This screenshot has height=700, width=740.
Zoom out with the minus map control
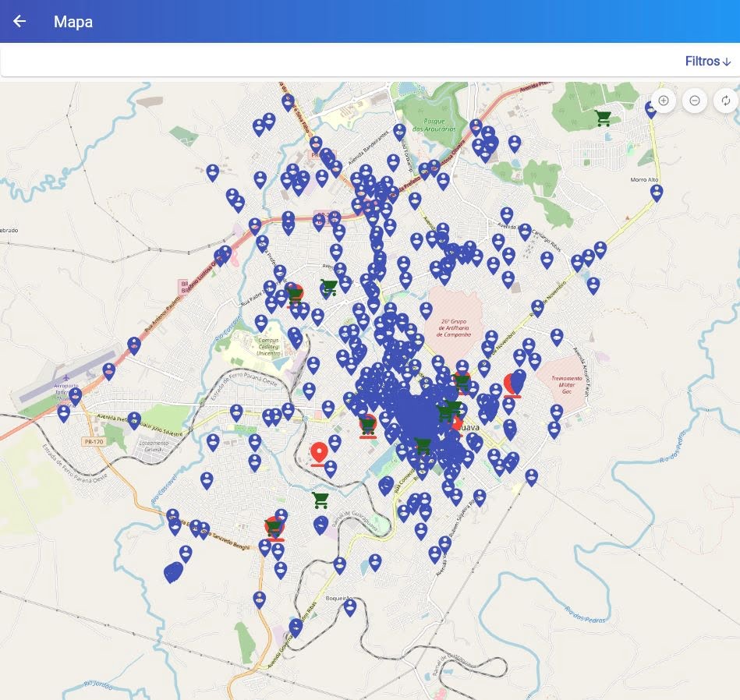pos(694,101)
